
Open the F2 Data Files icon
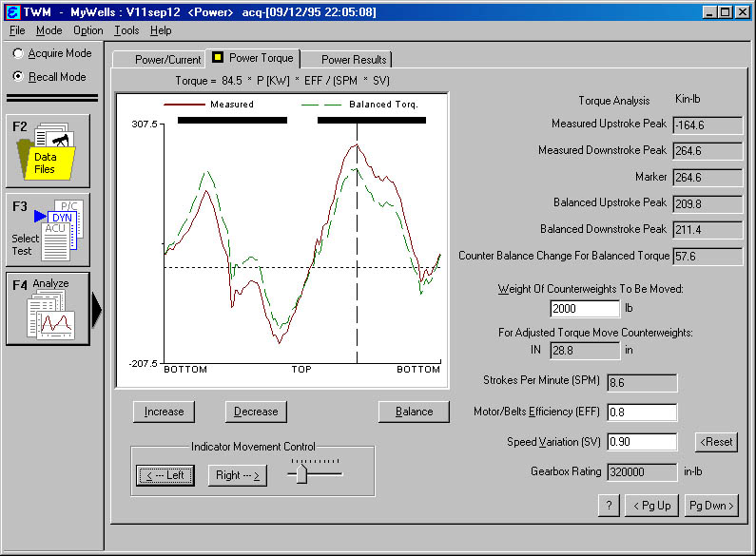click(48, 152)
